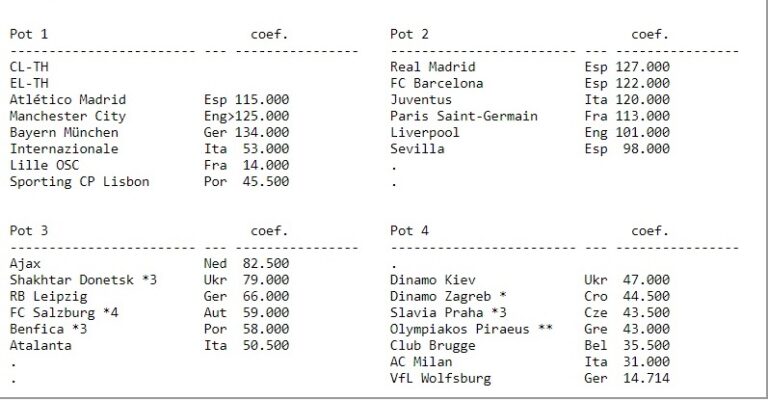The width and height of the screenshot is (768, 400).
Task: Click the Real Madrid entry
Action: click(432, 67)
